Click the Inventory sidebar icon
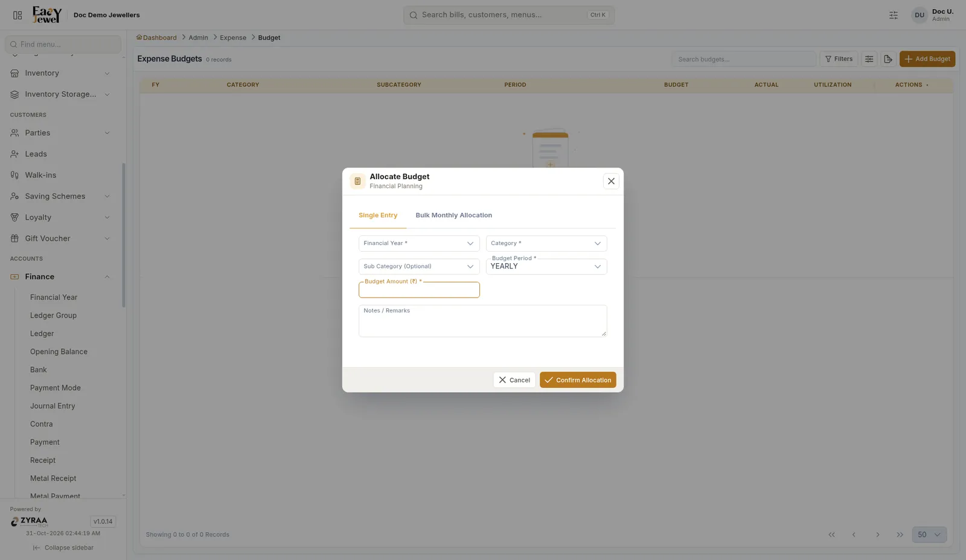Viewport: 966px width, 560px height. click(x=14, y=73)
